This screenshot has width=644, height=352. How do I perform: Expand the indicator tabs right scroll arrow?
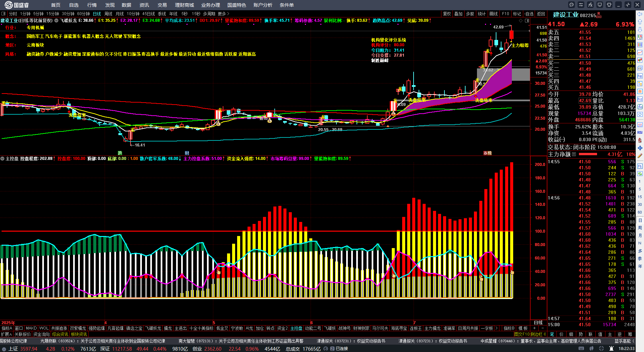pos(497,328)
